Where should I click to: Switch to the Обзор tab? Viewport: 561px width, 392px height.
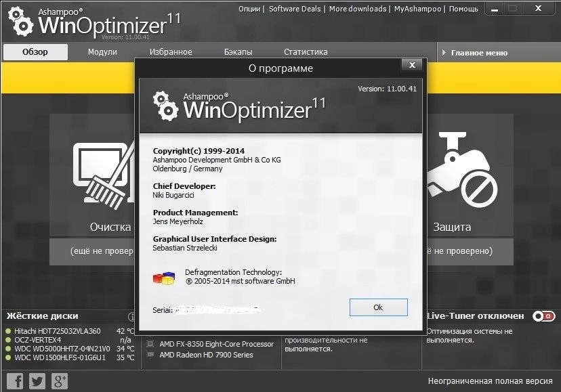coord(35,52)
